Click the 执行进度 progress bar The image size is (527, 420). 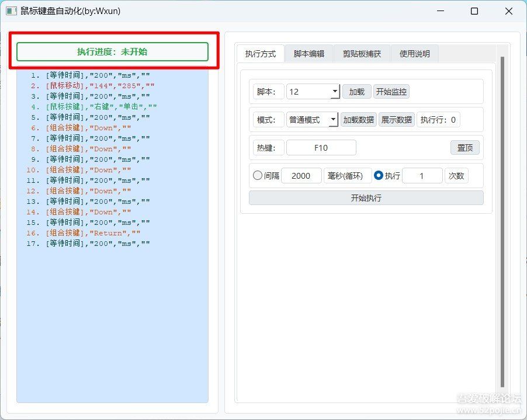pyautogui.click(x=112, y=51)
